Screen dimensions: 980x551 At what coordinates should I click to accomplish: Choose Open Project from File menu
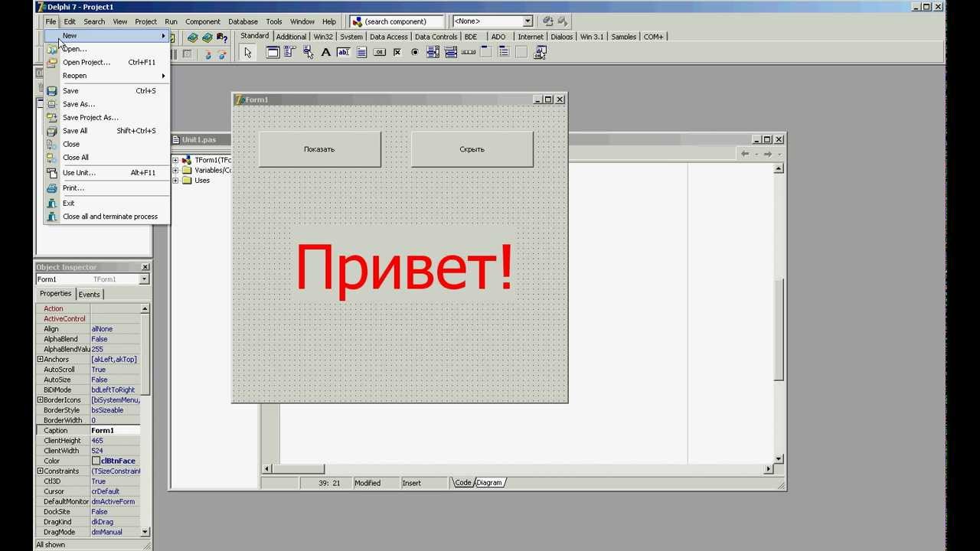106,62
